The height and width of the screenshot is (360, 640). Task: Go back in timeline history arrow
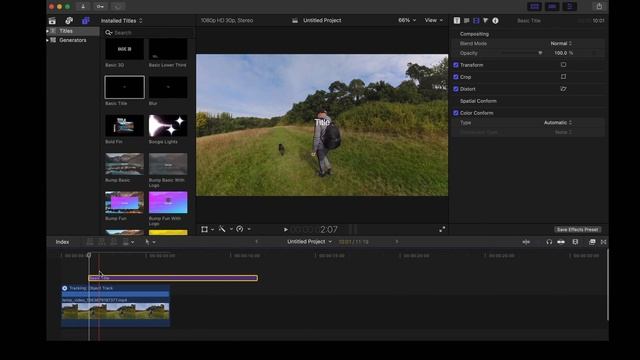(x=257, y=242)
